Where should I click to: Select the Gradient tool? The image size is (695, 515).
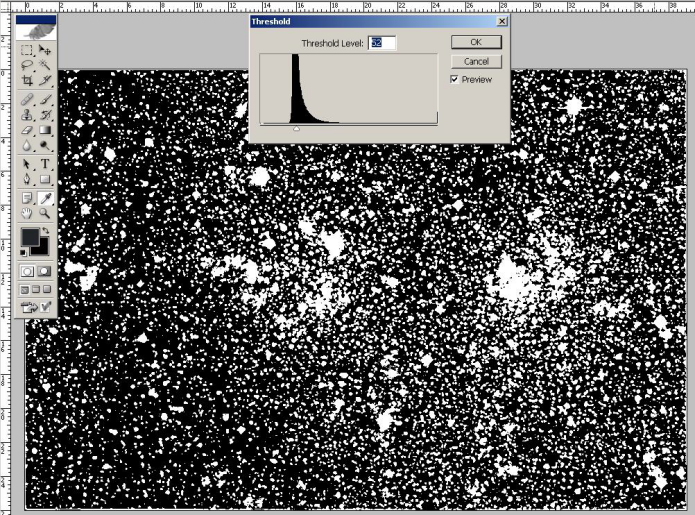[44, 130]
